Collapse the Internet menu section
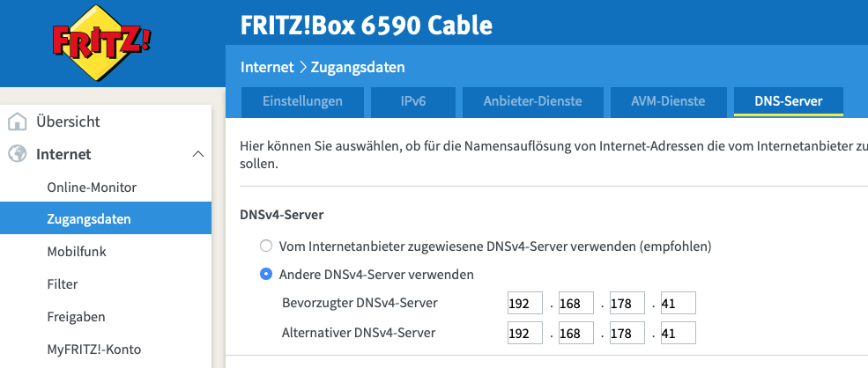Image resolution: width=868 pixels, height=368 pixels. point(197,154)
